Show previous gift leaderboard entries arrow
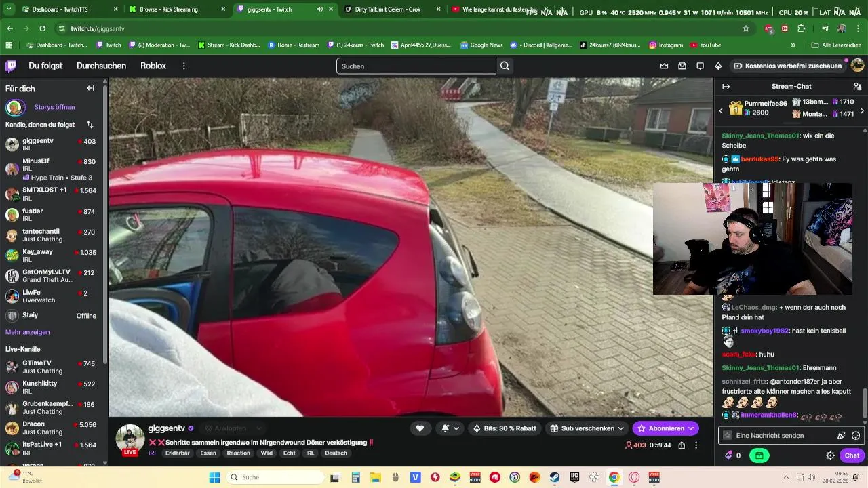The height and width of the screenshot is (488, 868). point(721,110)
